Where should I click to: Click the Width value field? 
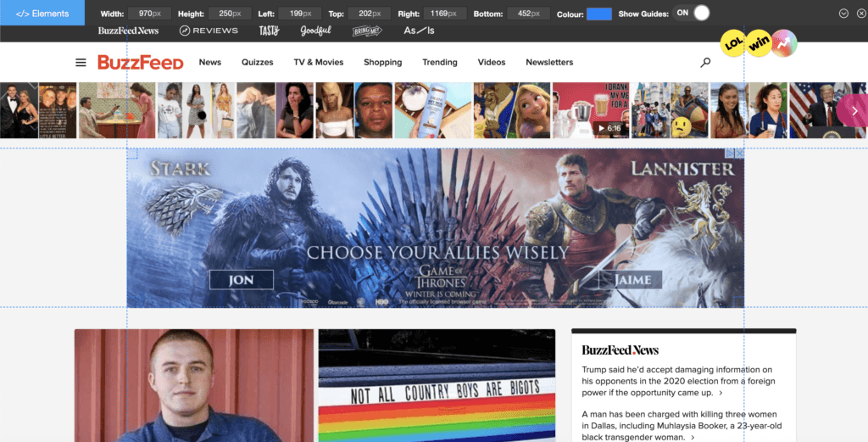149,14
